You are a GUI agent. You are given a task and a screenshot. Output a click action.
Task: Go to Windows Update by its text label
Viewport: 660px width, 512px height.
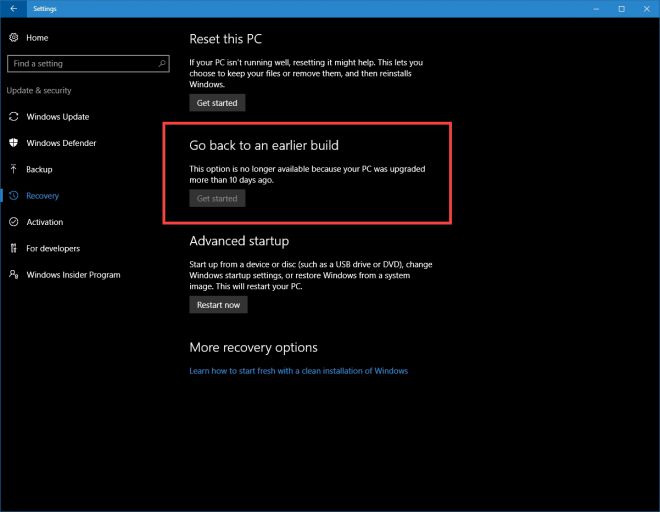pyautogui.click(x=58, y=117)
